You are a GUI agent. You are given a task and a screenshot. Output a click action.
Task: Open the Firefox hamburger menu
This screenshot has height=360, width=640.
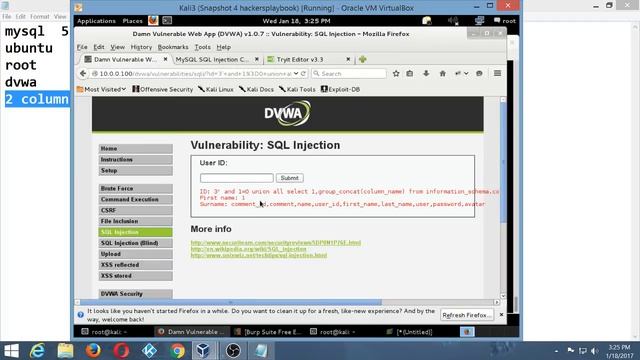pyautogui.click(x=497, y=73)
